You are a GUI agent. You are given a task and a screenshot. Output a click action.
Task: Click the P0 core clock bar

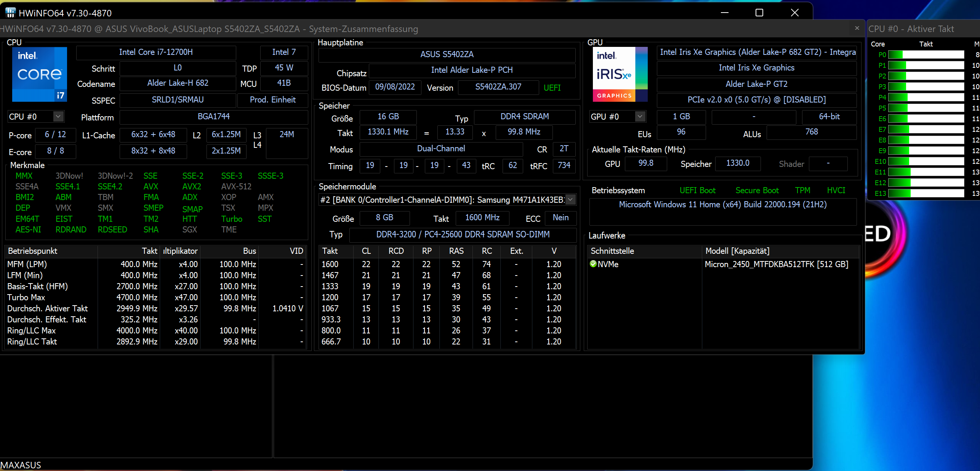[x=926, y=54]
